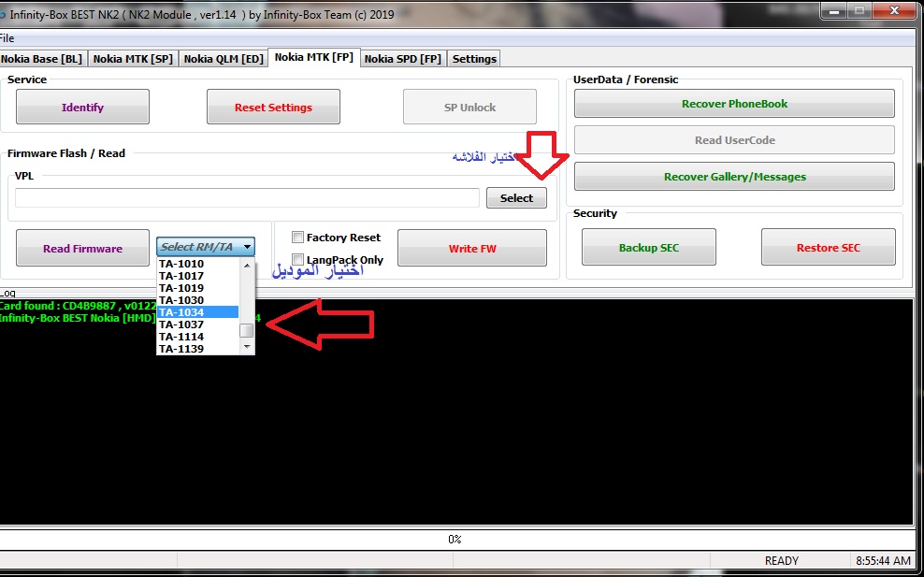Click the Reset Settings button
The height and width of the screenshot is (577, 924).
coord(273,108)
